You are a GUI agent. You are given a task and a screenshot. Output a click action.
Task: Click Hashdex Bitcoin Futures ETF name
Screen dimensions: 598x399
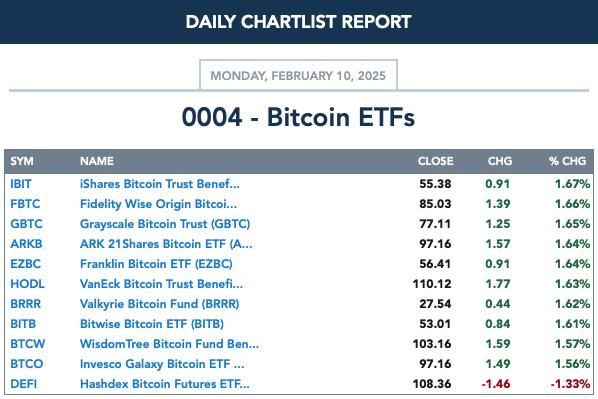tap(165, 384)
